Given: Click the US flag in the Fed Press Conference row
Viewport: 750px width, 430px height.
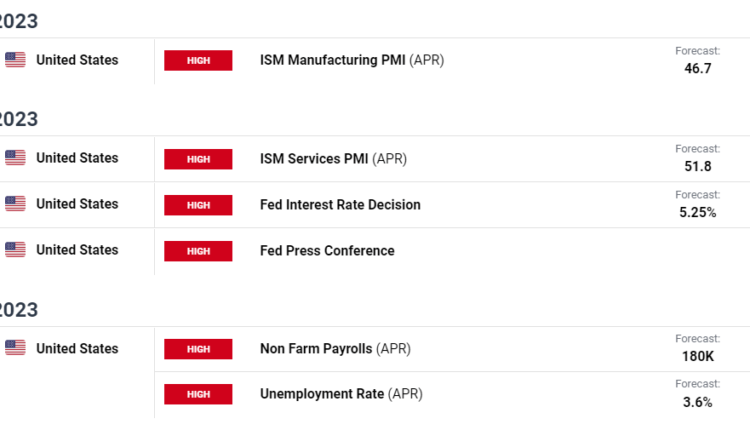Looking at the screenshot, I should pos(15,250).
